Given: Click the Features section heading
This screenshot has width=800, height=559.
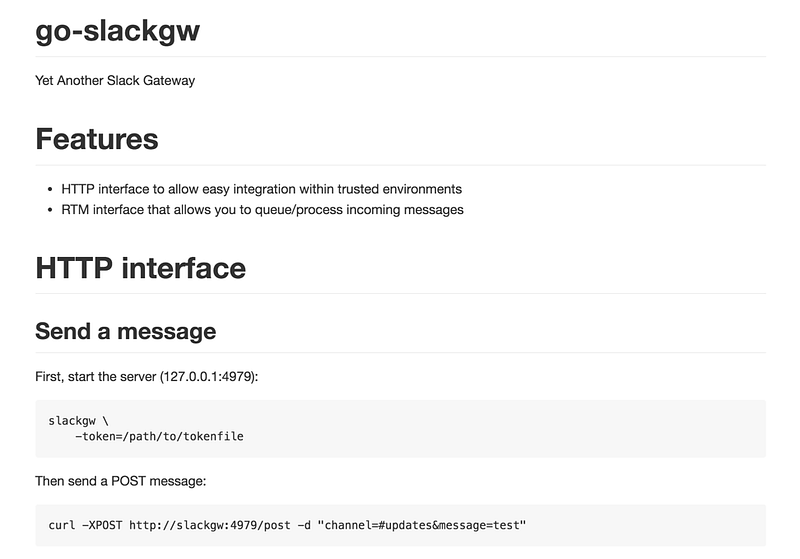Looking at the screenshot, I should (x=97, y=139).
